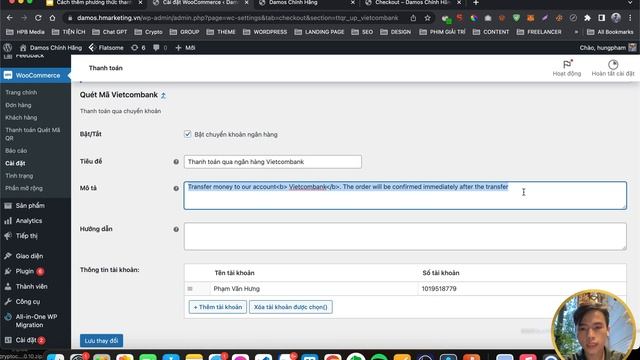This screenshot has height=360, width=640.
Task: Click the help icon next to Hướng dẫn
Action: coord(176,229)
